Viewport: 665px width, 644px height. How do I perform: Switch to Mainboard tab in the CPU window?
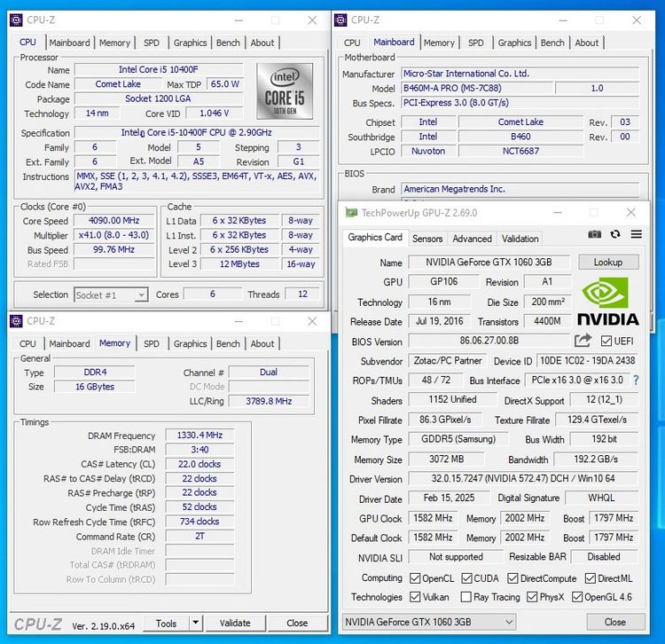69,43
